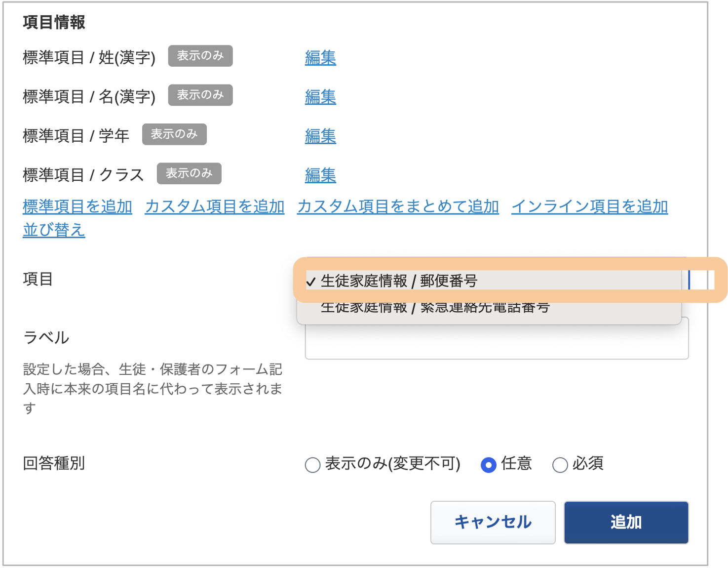This screenshot has width=728, height=568.
Task: Click 表示のみ badge next to 名(漢字)
Action: (200, 95)
